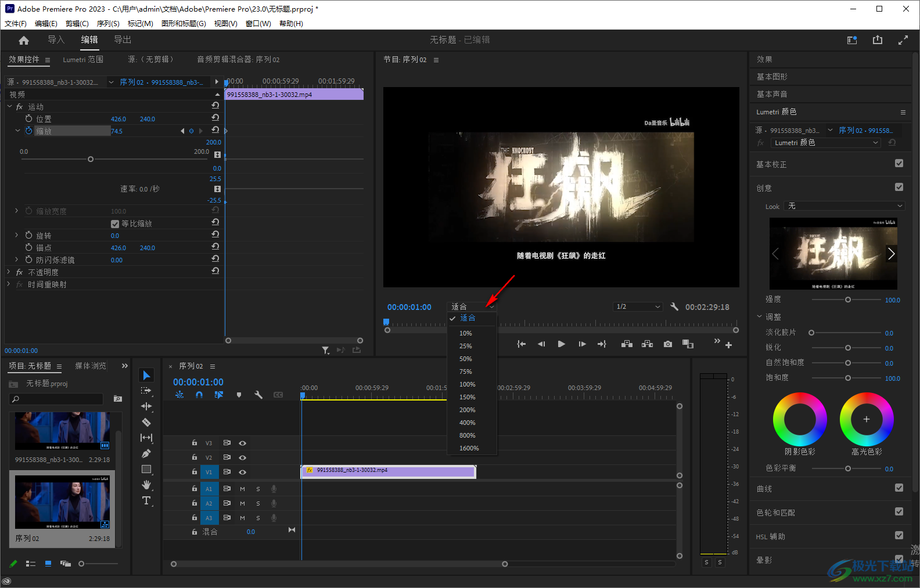Switch to Lumetri Scopes tab

[83, 59]
